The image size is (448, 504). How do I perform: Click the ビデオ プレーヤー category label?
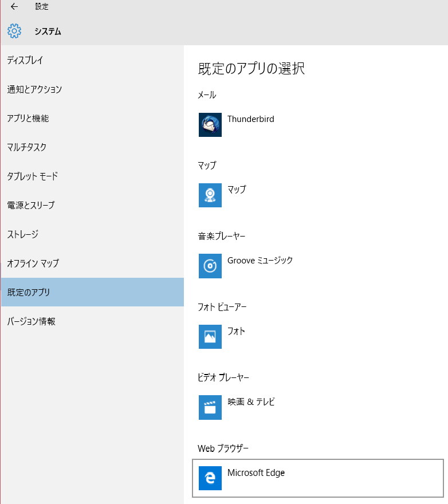tap(223, 377)
